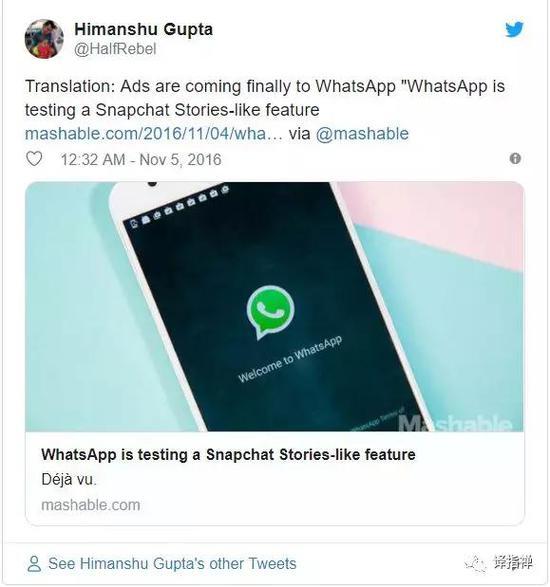Click the Déjà vu card description
The height and width of the screenshot is (587, 550).
point(69,480)
